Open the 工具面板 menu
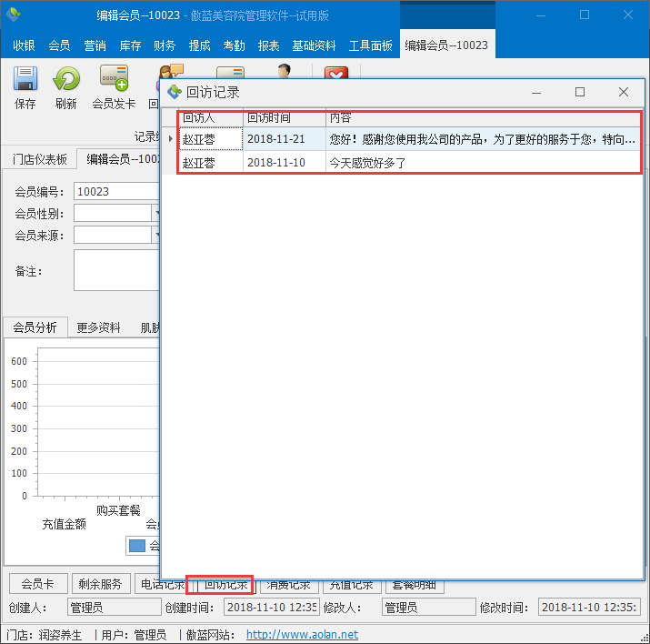Viewport: 650px width, 644px height. coord(371,45)
